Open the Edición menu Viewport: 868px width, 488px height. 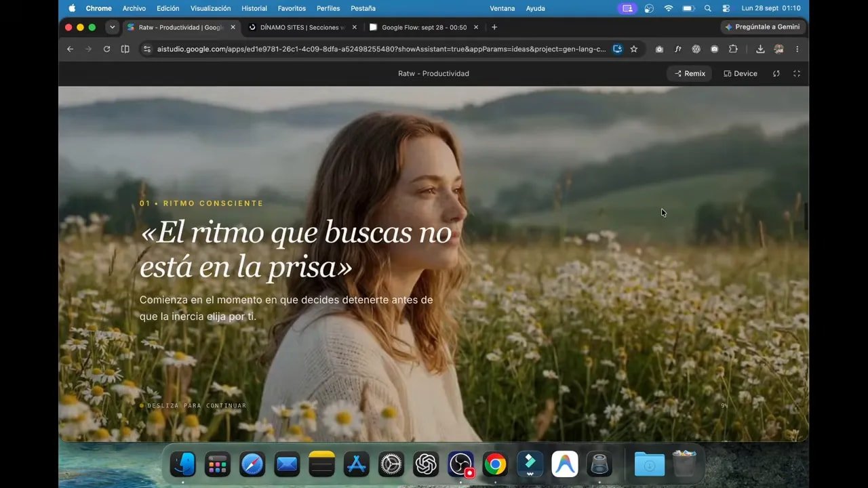(168, 8)
